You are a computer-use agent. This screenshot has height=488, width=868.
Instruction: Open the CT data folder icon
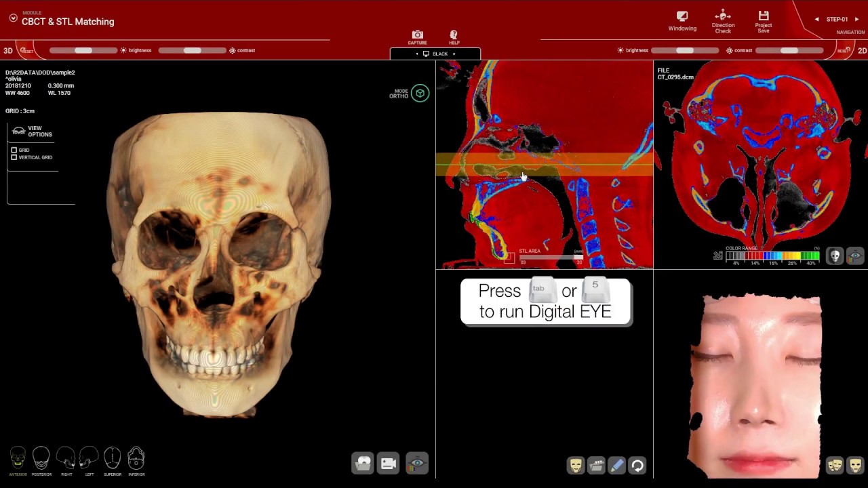point(363,464)
